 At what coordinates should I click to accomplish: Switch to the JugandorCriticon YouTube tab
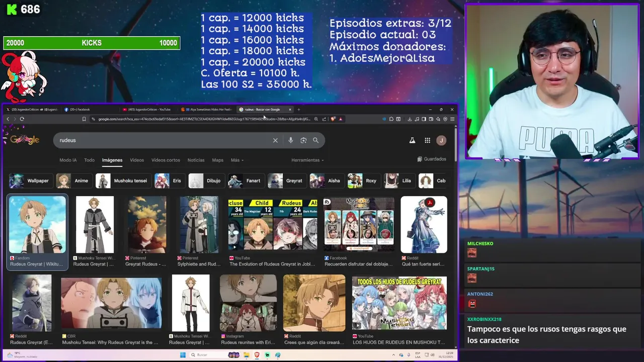[x=148, y=109]
